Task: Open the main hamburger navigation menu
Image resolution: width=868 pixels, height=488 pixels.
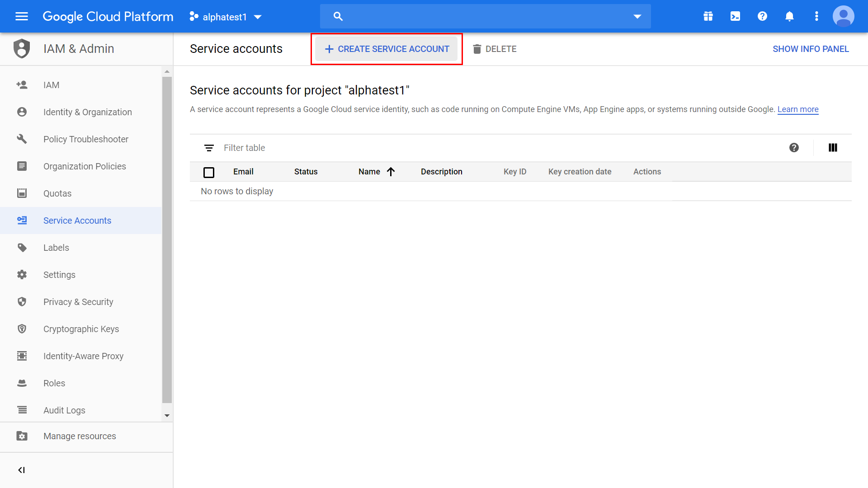Action: [x=22, y=17]
